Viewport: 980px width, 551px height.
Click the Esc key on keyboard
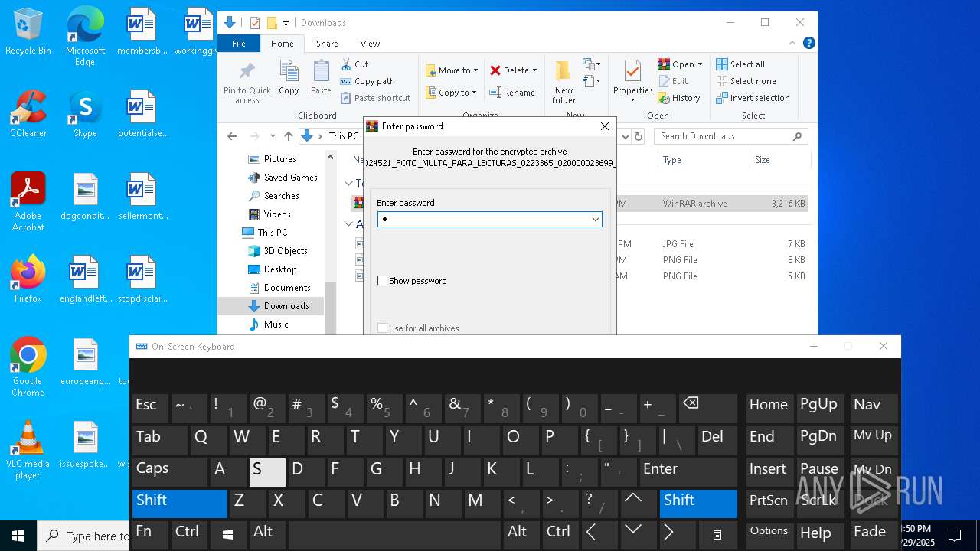coord(151,409)
